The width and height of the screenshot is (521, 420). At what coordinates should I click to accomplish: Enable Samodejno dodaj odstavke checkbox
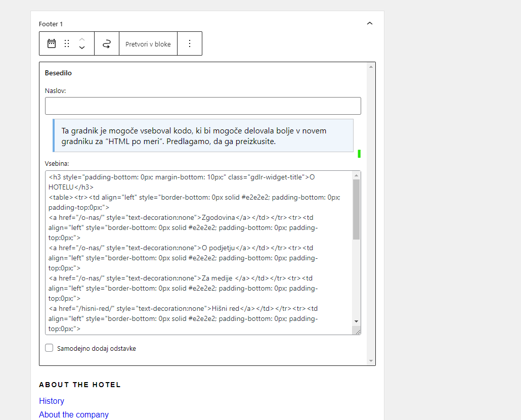49,348
